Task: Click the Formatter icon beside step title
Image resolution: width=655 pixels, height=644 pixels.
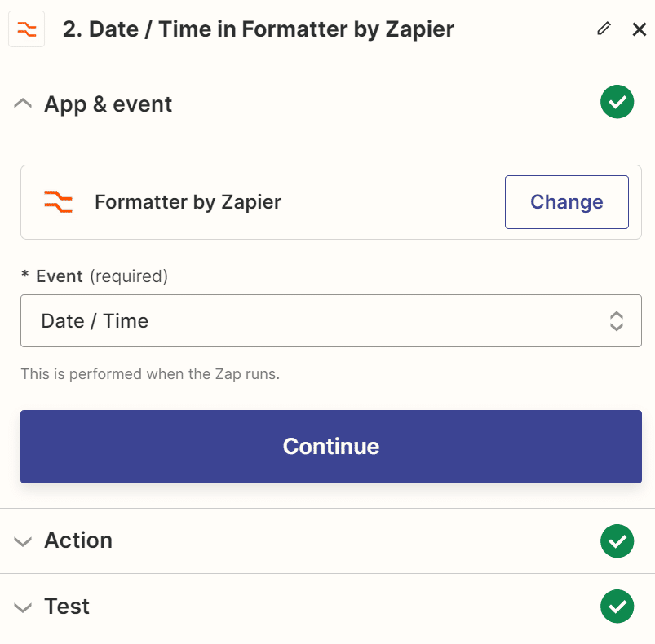Action: (x=26, y=29)
